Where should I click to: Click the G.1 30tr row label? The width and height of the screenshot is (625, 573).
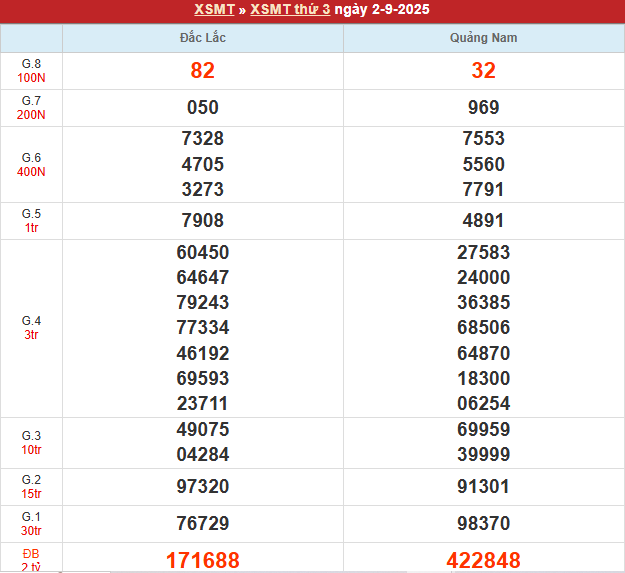31,523
